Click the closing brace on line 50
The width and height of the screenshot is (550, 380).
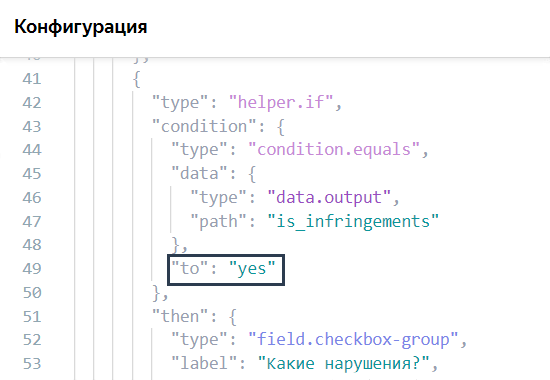[156, 293]
